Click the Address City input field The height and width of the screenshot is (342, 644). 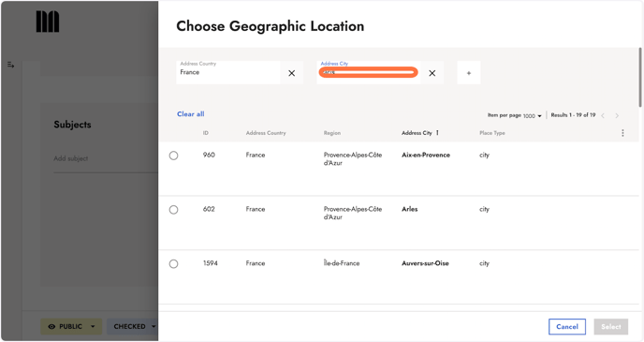[369, 73]
